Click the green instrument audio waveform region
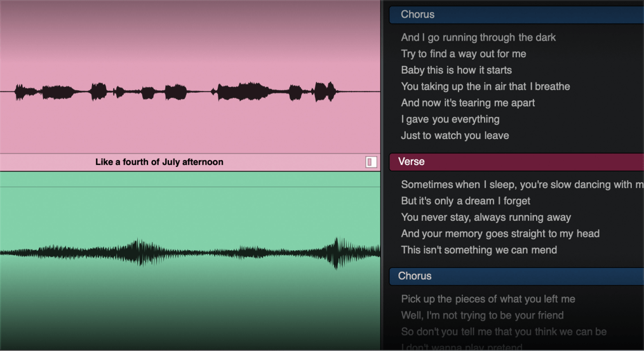Image resolution: width=644 pixels, height=351 pixels. coord(190,261)
